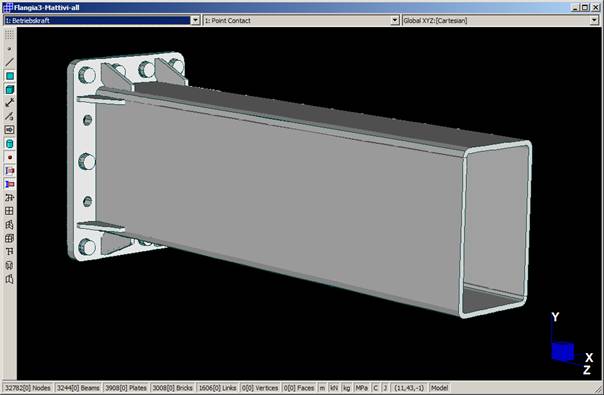
Task: Toggle the teal brick cube selection
Action: 9,89
